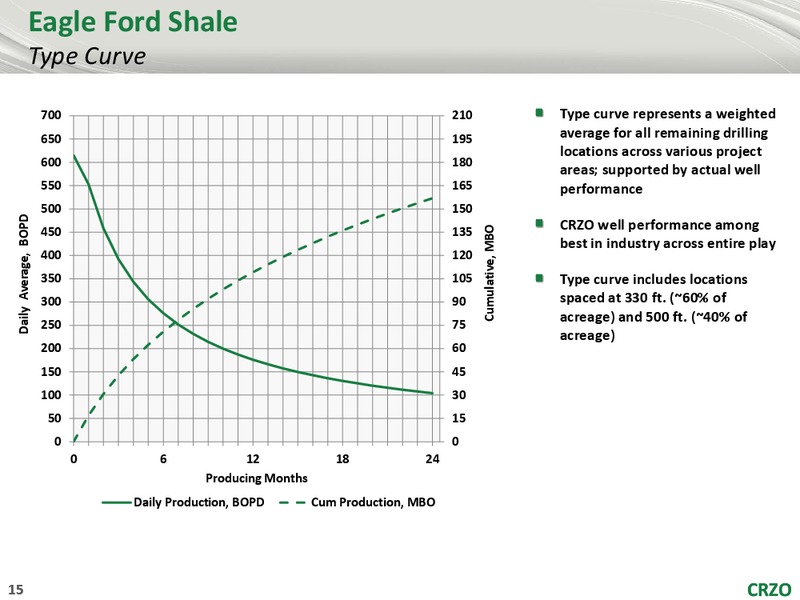This screenshot has height=600, width=800.
Task: Click right axis value 105
Action: tap(462, 279)
